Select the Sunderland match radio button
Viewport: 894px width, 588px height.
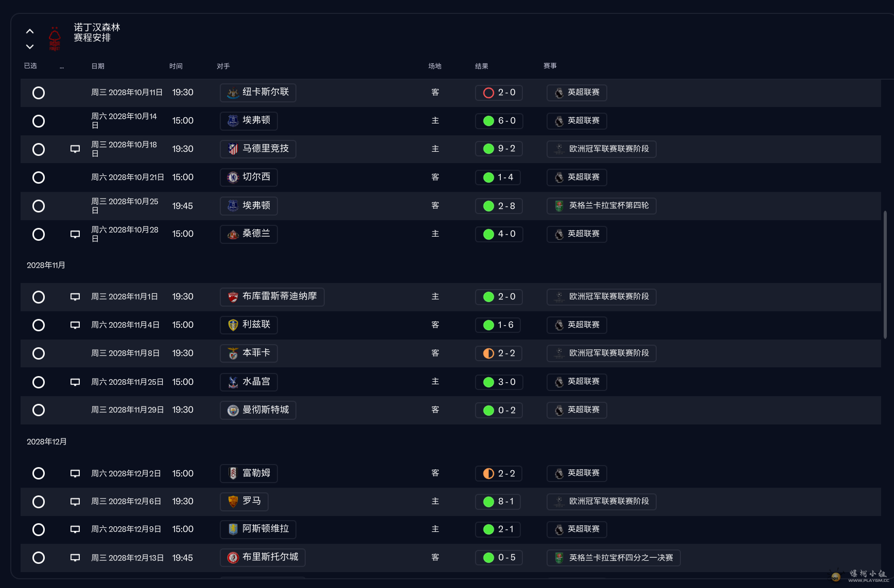click(x=39, y=234)
